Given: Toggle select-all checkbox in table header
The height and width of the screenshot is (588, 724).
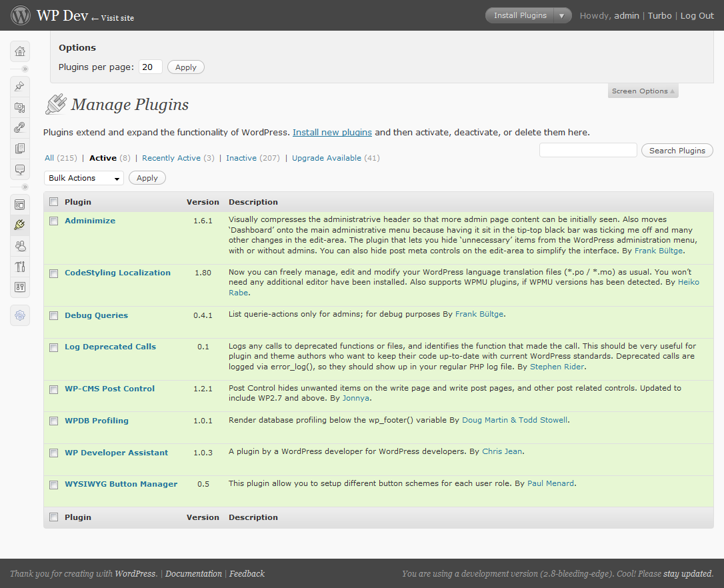Looking at the screenshot, I should [54, 202].
